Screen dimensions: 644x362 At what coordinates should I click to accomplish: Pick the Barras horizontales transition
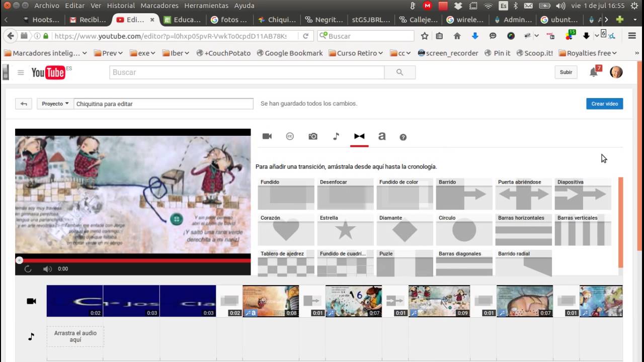523,230
